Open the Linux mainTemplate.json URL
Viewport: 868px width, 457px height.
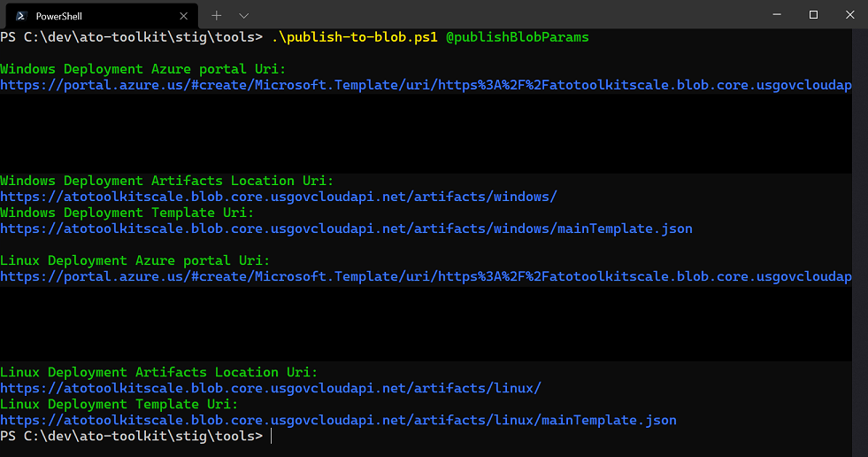coord(338,421)
